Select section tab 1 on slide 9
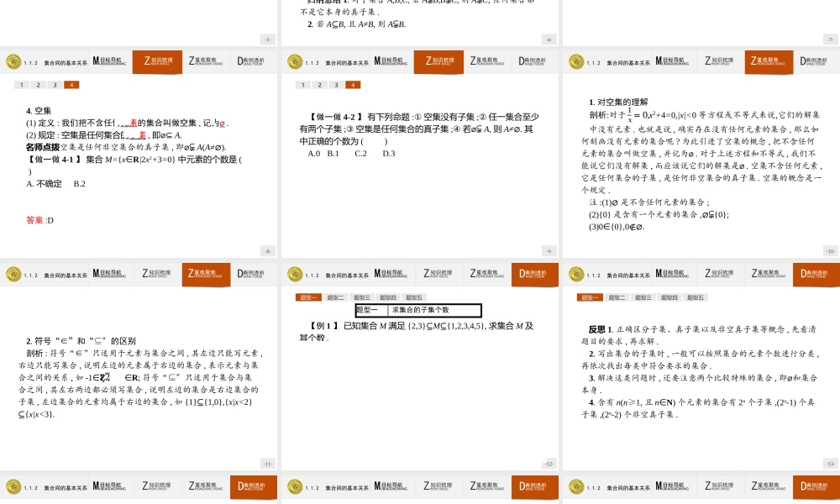 click(x=302, y=84)
